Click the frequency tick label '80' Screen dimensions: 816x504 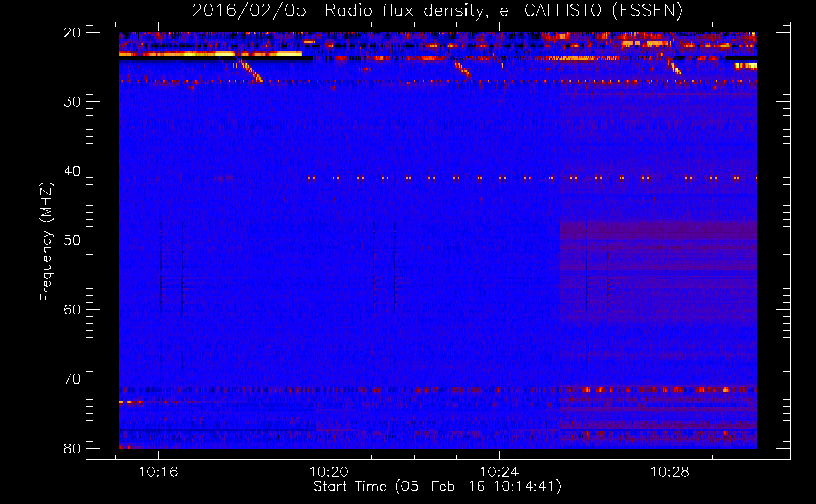72,449
